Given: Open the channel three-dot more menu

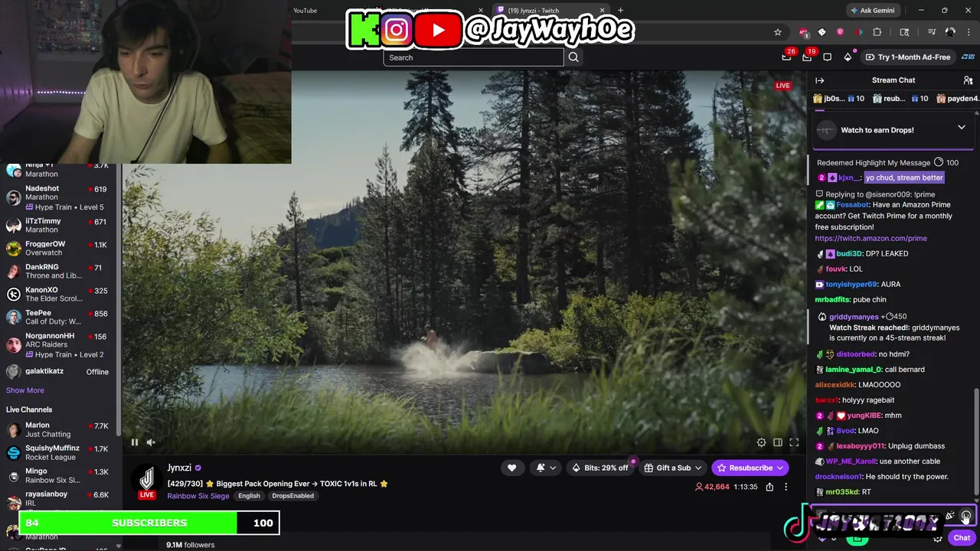Looking at the screenshot, I should tap(786, 487).
